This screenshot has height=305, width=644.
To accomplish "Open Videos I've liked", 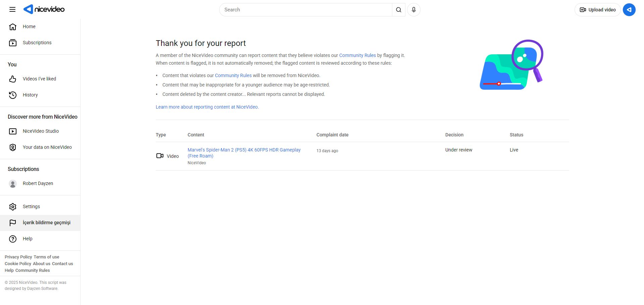I will tap(39, 79).
